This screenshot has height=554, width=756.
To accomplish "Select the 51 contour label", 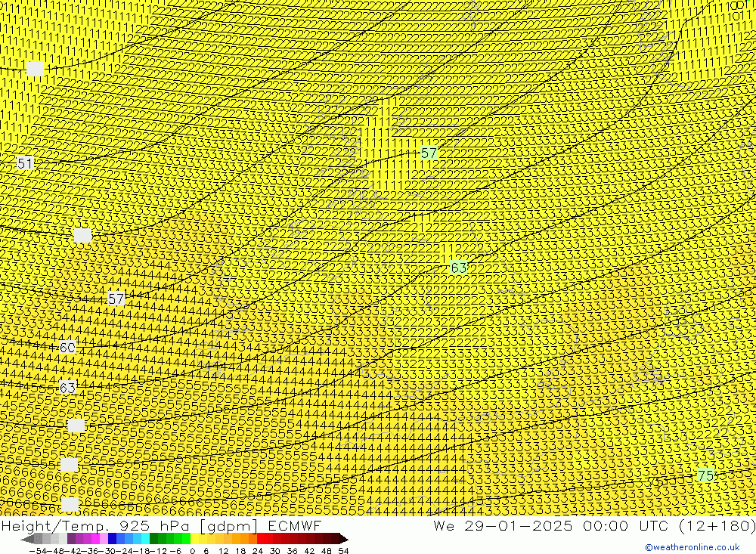I will [25, 163].
